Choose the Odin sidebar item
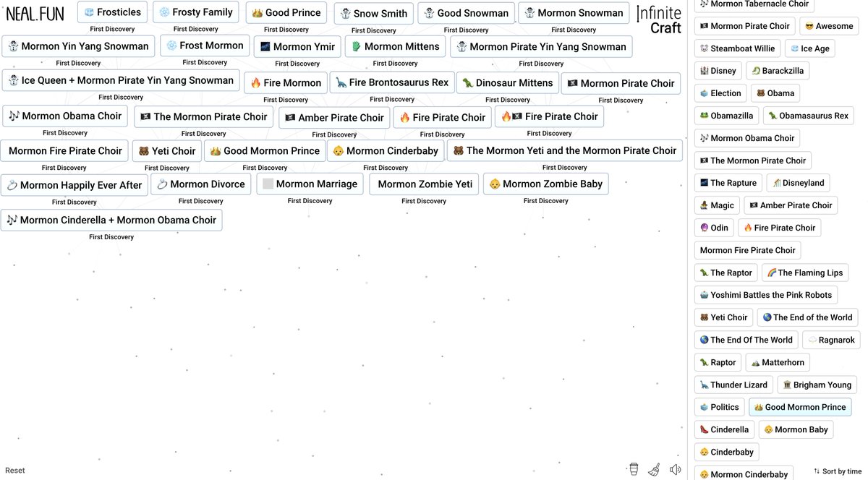 [715, 228]
